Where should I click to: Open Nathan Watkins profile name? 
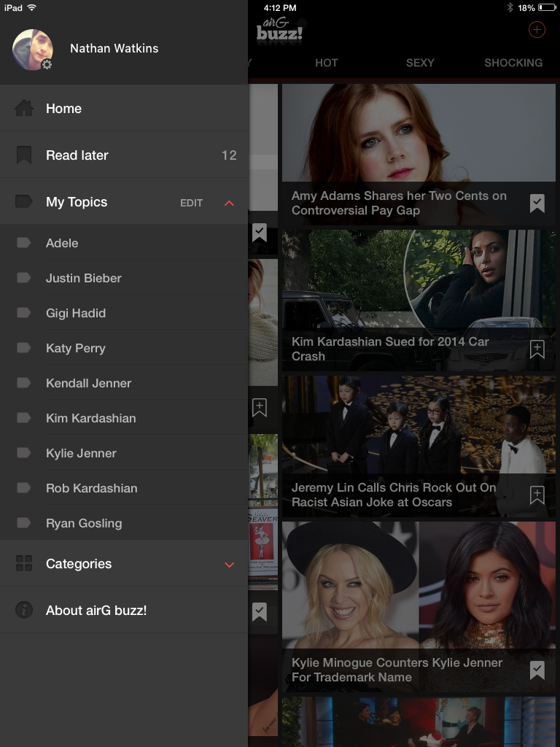point(114,48)
